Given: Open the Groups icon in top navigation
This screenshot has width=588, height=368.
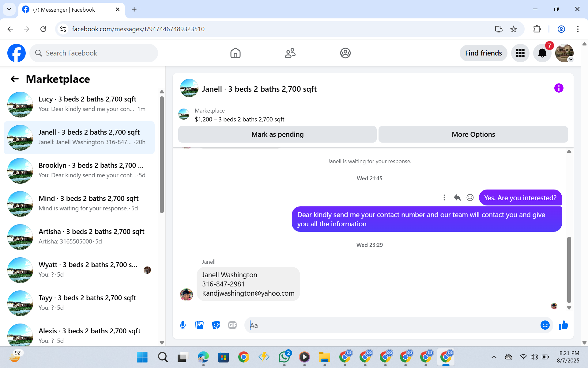Looking at the screenshot, I should point(345,53).
